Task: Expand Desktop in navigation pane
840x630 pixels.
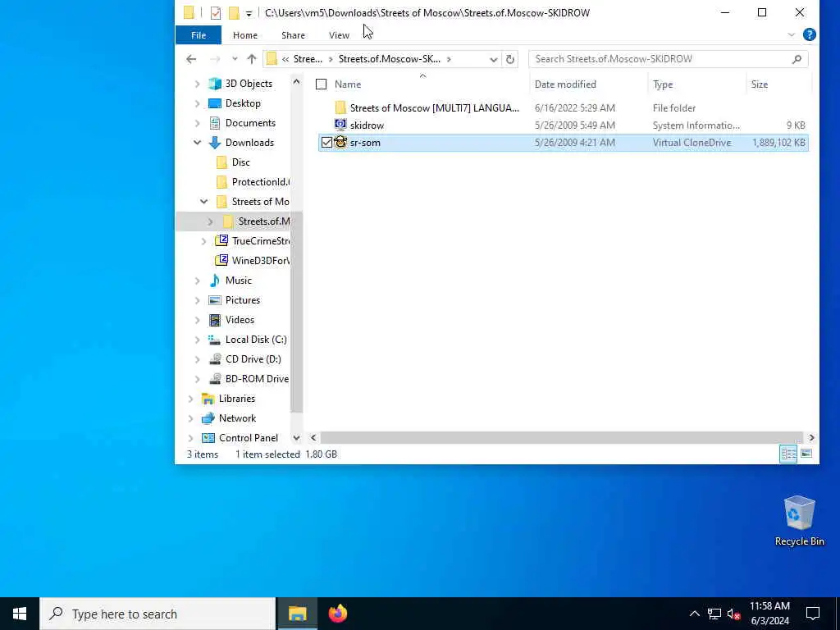Action: click(x=197, y=103)
